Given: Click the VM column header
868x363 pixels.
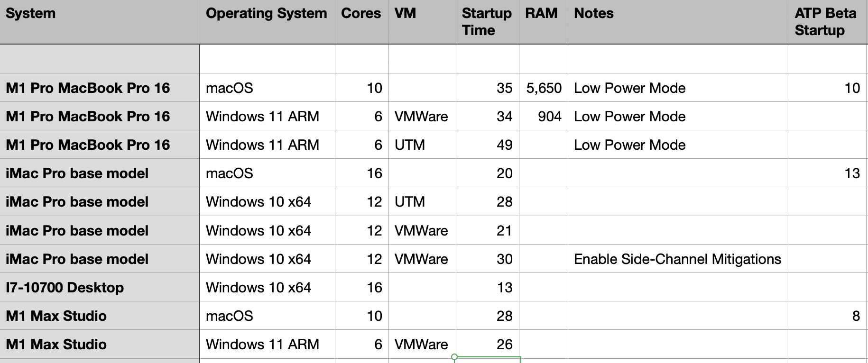Looking at the screenshot, I should pyautogui.click(x=422, y=22).
